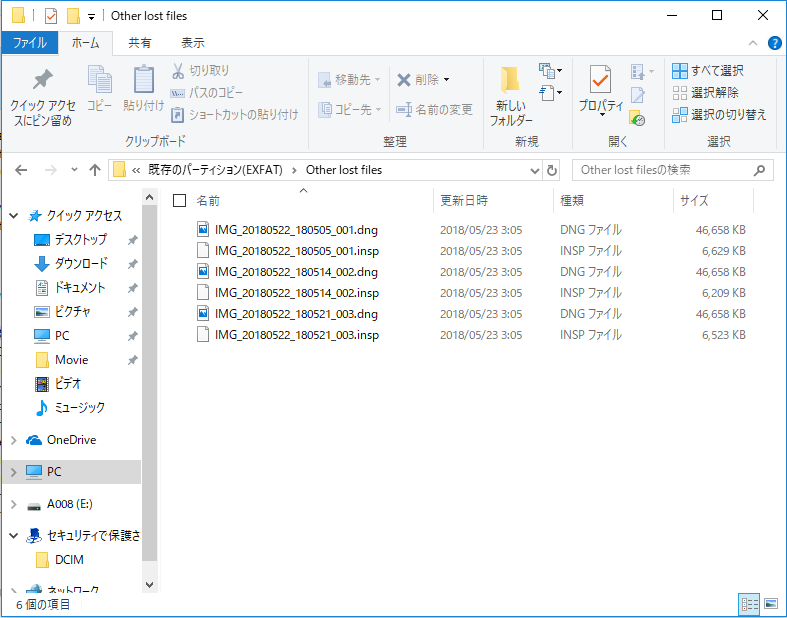Collapse the Quick Access tree node

(x=14, y=216)
